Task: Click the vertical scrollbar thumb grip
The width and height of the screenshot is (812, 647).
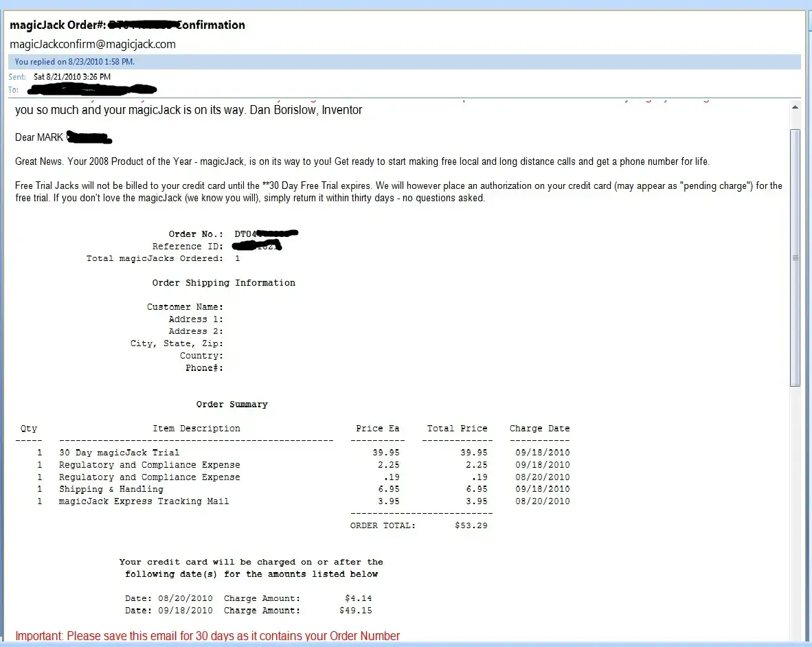Action: [x=796, y=258]
